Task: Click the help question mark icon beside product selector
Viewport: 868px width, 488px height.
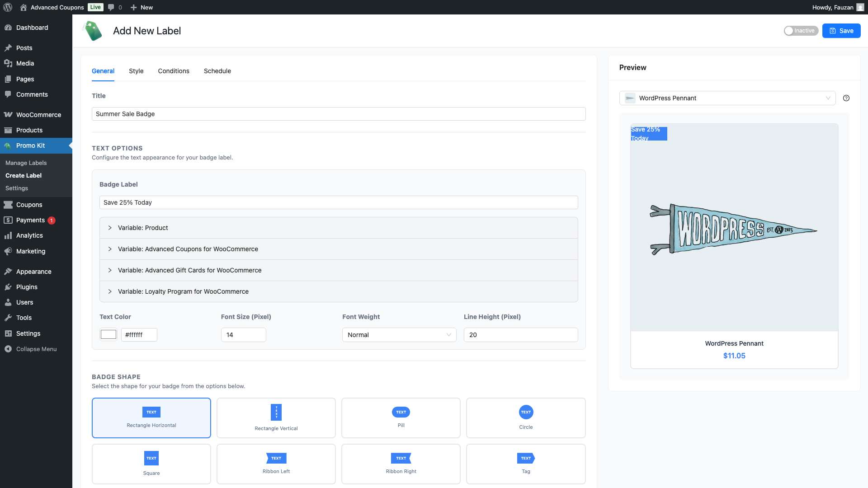Action: [x=846, y=98]
